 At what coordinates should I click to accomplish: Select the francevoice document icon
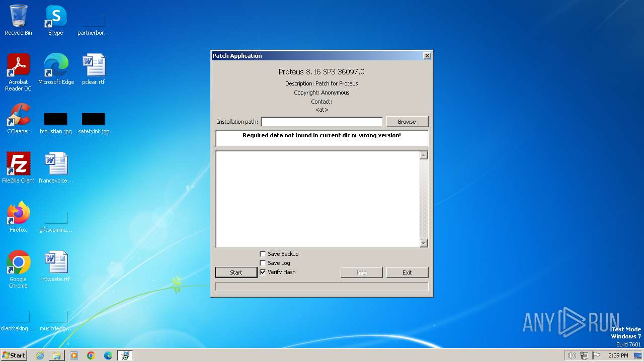(56, 168)
